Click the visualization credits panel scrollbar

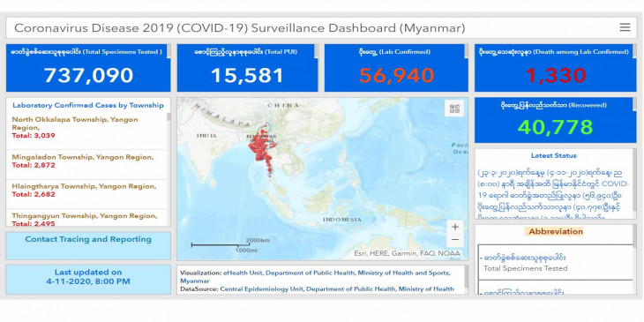[x=466, y=277]
